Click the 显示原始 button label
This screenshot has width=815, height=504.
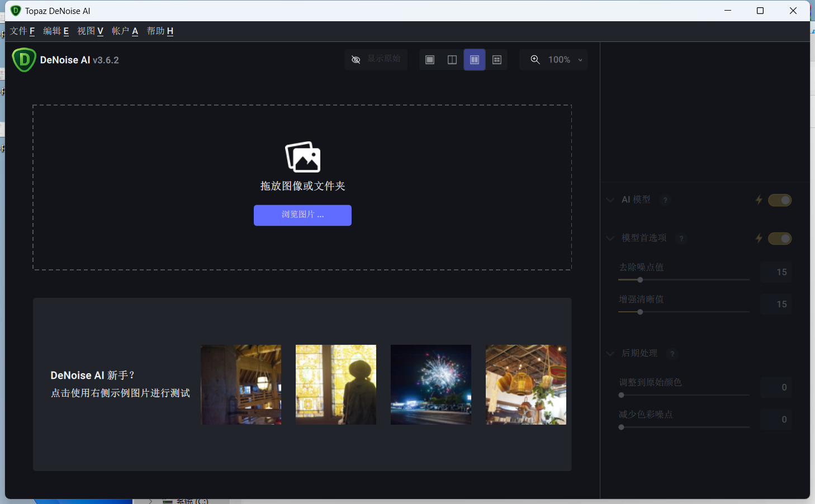[x=384, y=59]
